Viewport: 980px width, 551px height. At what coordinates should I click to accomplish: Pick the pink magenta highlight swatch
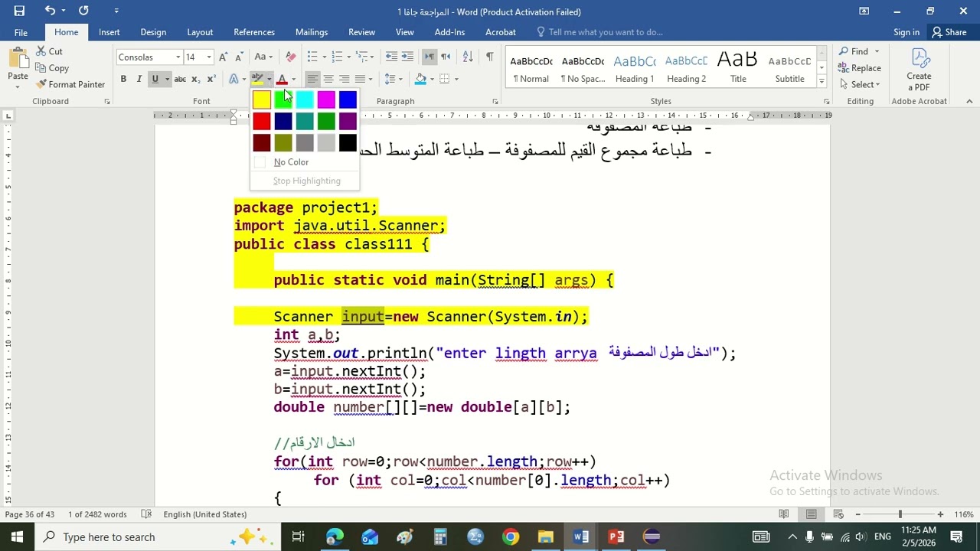326,99
